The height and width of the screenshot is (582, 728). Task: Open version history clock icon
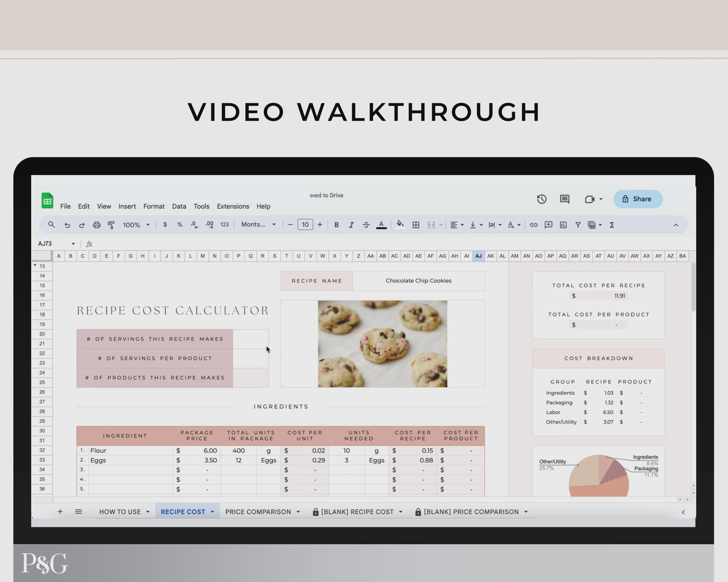[x=542, y=199]
